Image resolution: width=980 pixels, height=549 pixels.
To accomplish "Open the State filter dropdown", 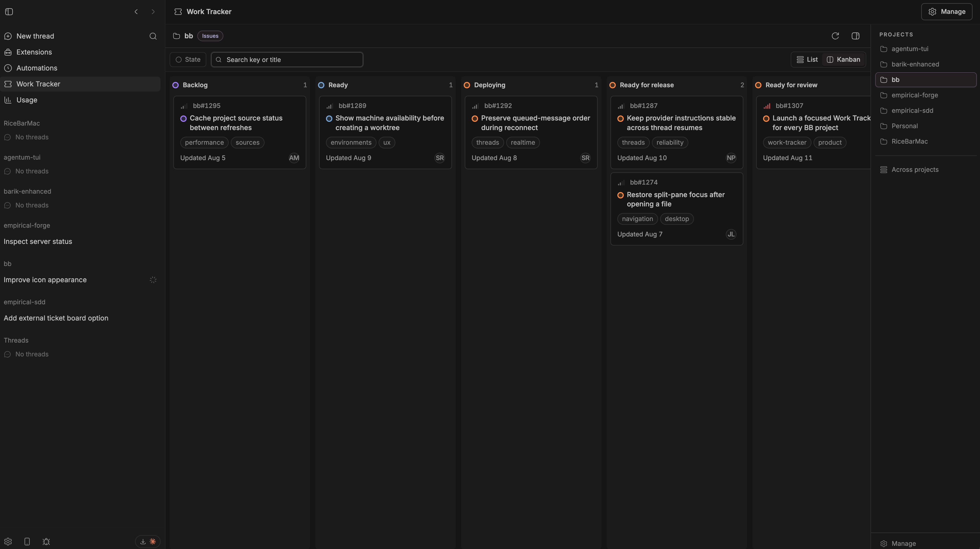I will [x=188, y=60].
